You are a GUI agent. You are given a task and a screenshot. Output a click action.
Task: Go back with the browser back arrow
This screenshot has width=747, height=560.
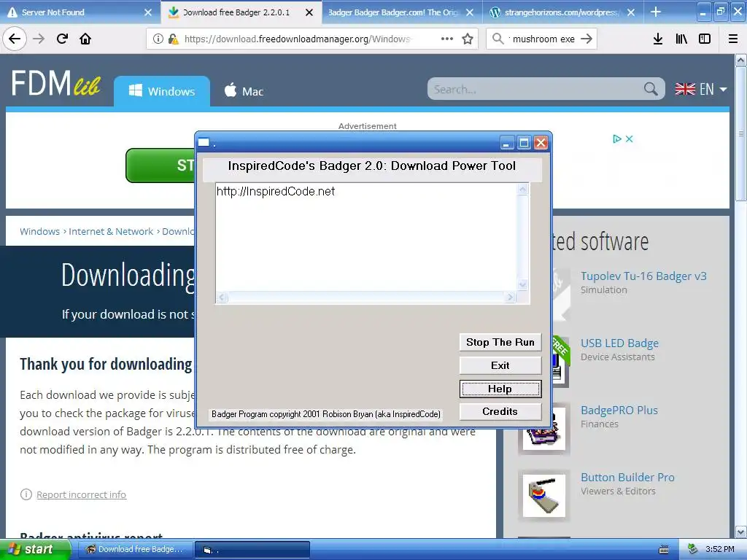15,39
